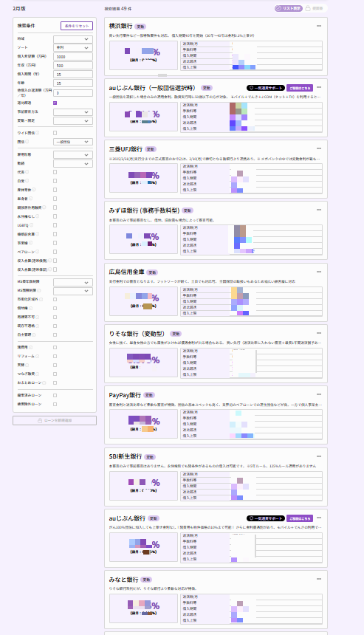Open the more-options menu for 横浜銀行
The height and width of the screenshot is (635, 364).
point(319,26)
